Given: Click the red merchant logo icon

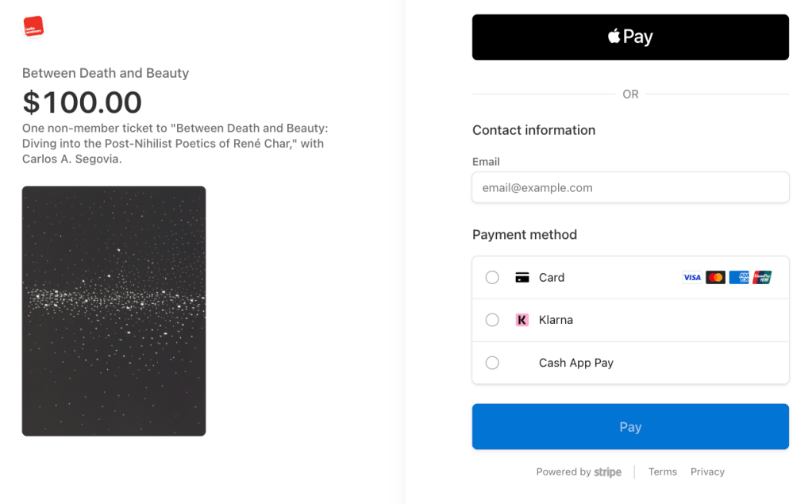Looking at the screenshot, I should 33,26.
